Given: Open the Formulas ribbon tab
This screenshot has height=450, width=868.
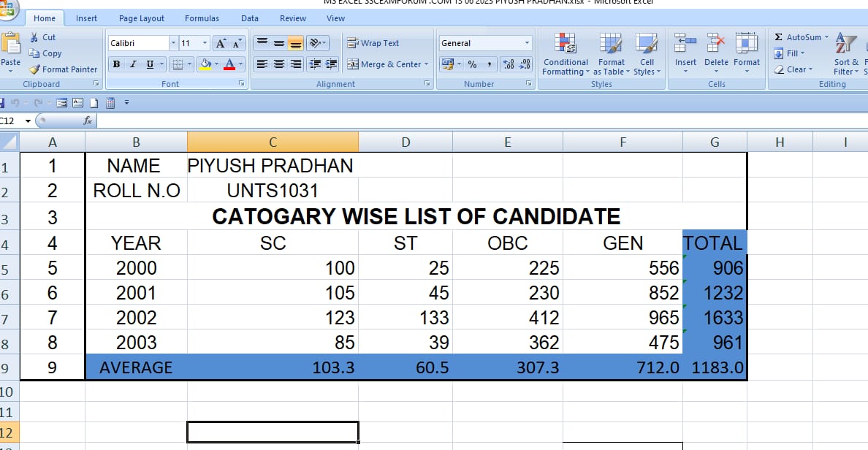Looking at the screenshot, I should [x=202, y=18].
